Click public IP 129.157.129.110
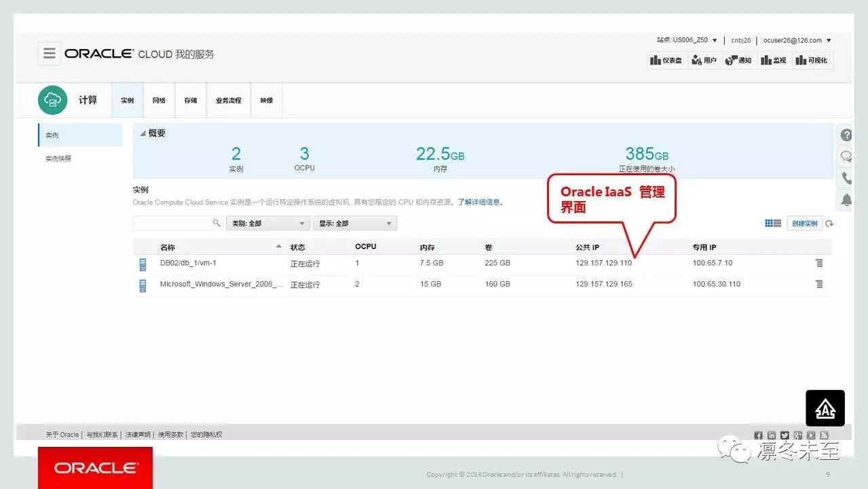868x489 pixels. click(603, 263)
